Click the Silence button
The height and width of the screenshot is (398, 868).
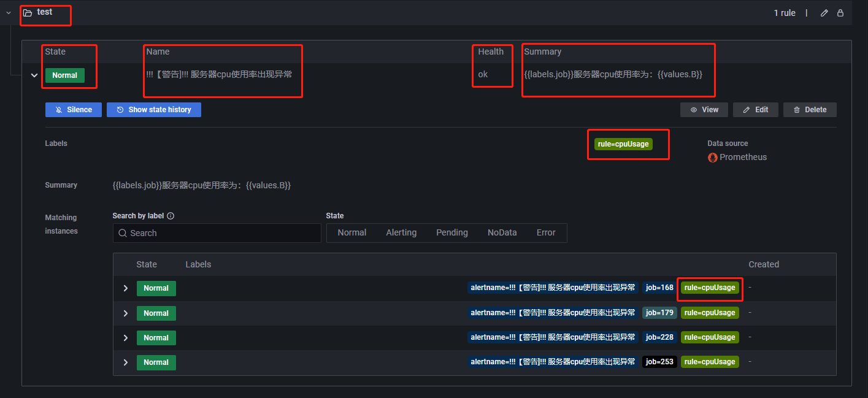pos(73,110)
